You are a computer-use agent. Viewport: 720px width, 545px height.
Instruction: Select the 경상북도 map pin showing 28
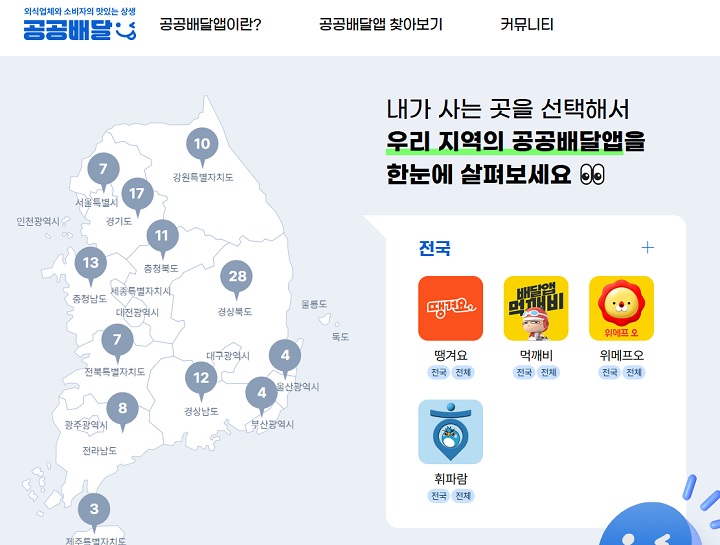tap(237, 278)
